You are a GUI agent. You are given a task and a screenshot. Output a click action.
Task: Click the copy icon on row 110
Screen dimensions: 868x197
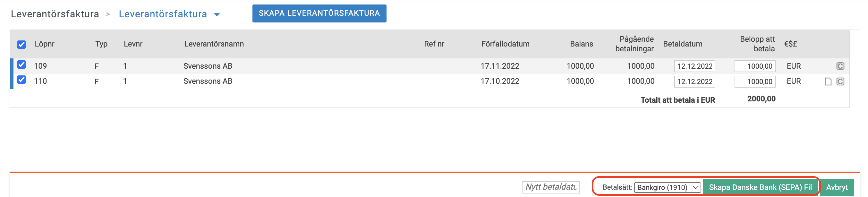840,81
